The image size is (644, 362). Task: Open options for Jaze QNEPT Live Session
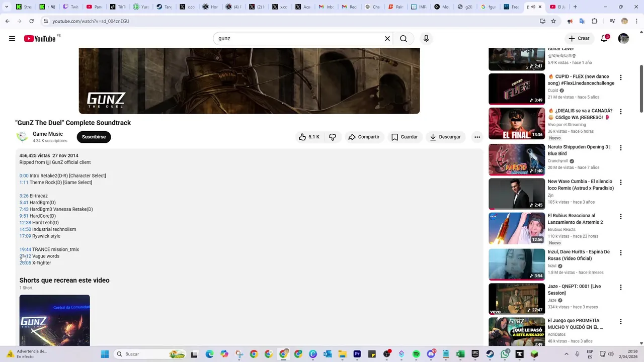click(x=621, y=287)
